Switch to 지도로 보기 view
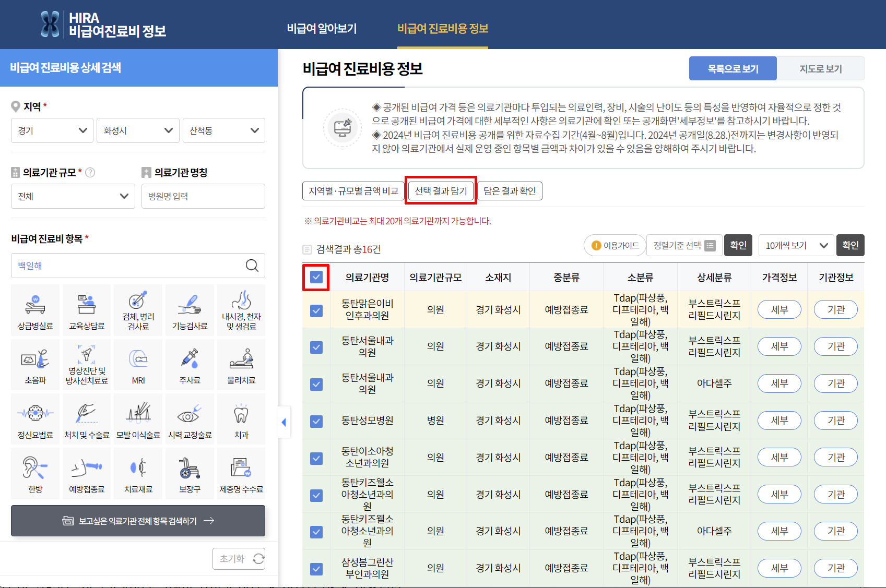Image resolution: width=886 pixels, height=588 pixels. pyautogui.click(x=820, y=68)
